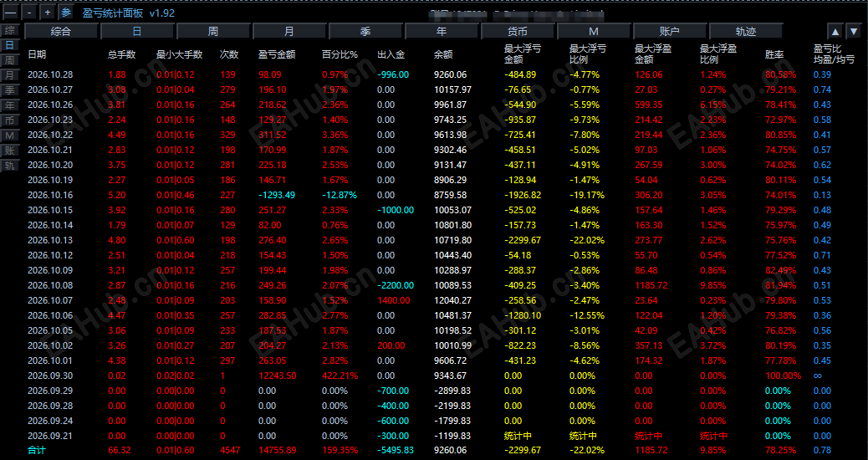Move list up with the ▲ arrow
Viewport: 868px width, 460px height.
pyautogui.click(x=836, y=32)
